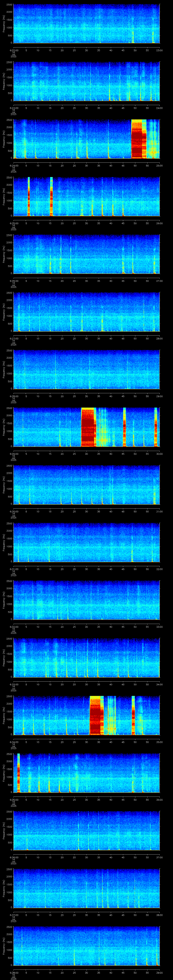Click the red burst near 6 seconds in the 6:25:00 panel
The width and height of the screenshot is (173, 980).
click(29, 197)
